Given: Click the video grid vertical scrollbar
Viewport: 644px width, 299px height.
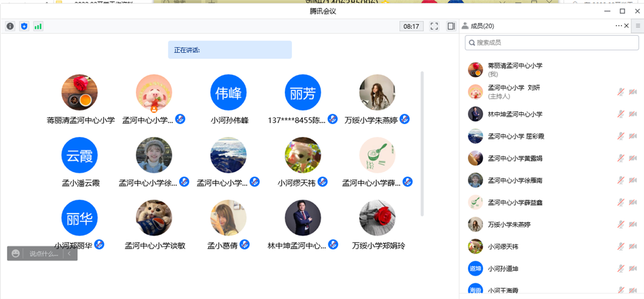Looking at the screenshot, I should [x=422, y=143].
